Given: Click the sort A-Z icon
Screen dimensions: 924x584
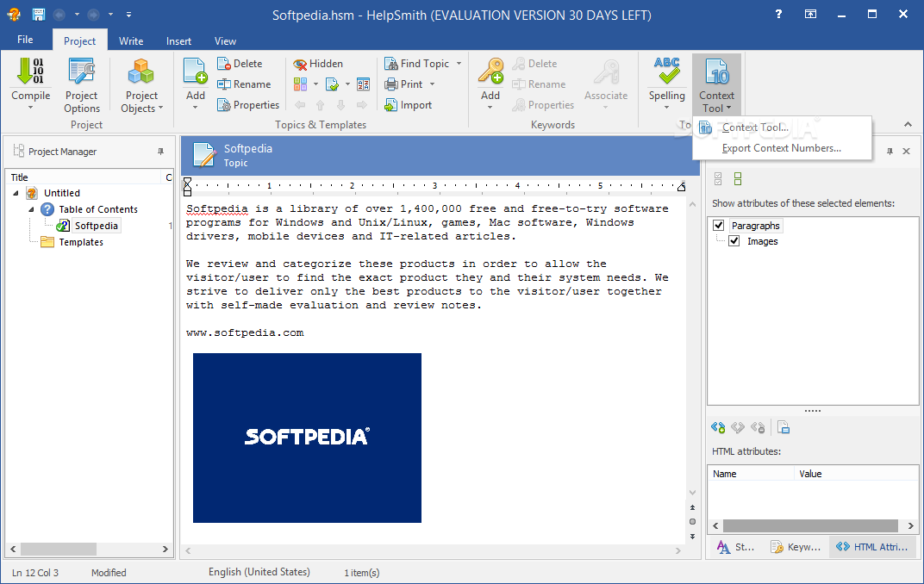Looking at the screenshot, I should pyautogui.click(x=364, y=84).
